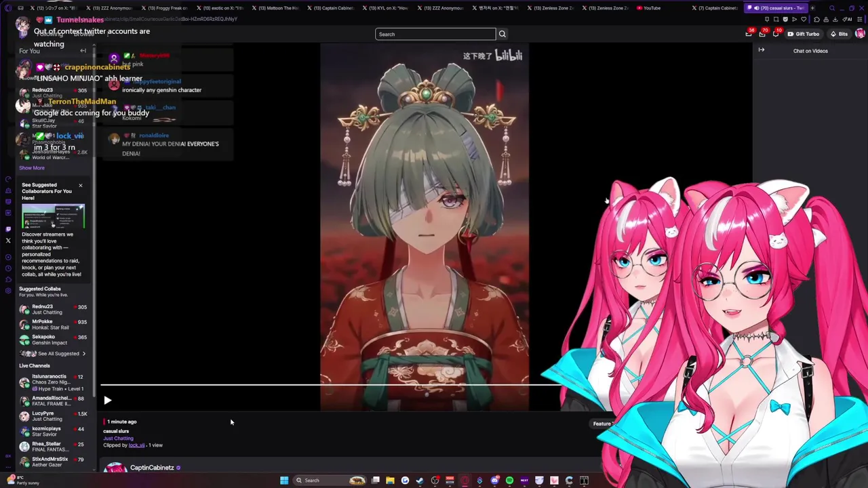The image size is (868, 488).
Task: Open StixAndMrsStix Aether Gazer channel
Action: click(53, 462)
